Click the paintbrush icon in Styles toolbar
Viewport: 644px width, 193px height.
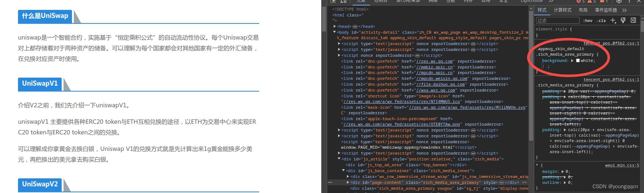tap(623, 21)
